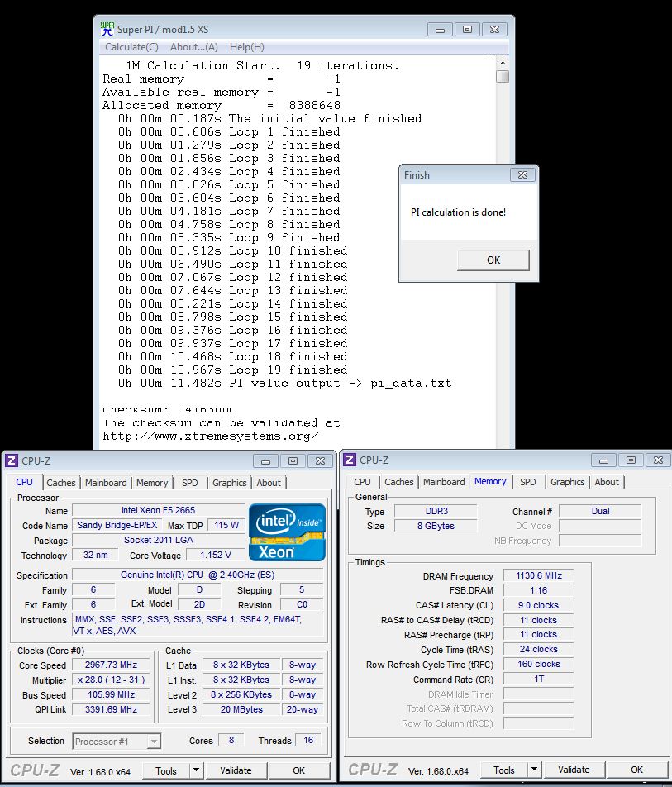
Task: Click the FSB:DRAM value 1:16
Action: point(538,590)
